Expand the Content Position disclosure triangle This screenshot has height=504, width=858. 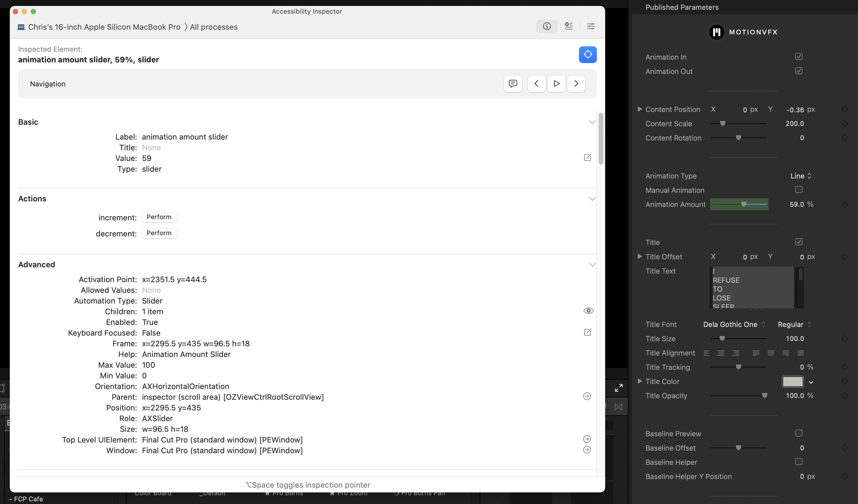click(x=640, y=109)
